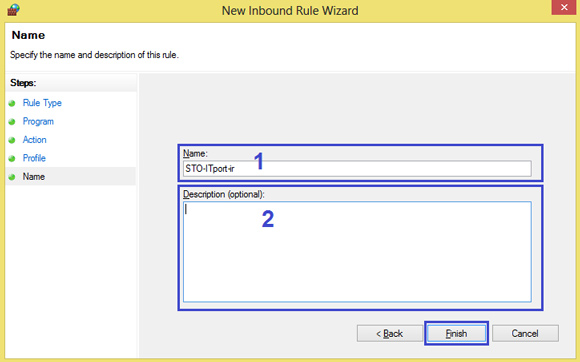The width and height of the screenshot is (580, 362).
Task: Click the green bullet beside Name step
Action: coord(12,177)
